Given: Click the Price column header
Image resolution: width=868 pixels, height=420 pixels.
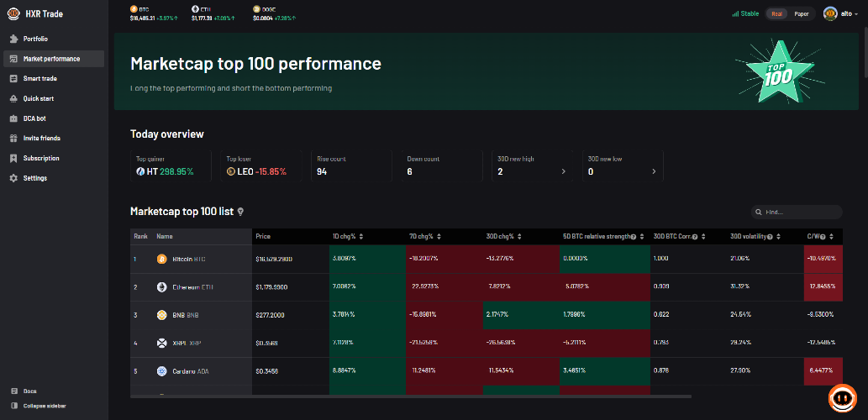Looking at the screenshot, I should (x=263, y=236).
